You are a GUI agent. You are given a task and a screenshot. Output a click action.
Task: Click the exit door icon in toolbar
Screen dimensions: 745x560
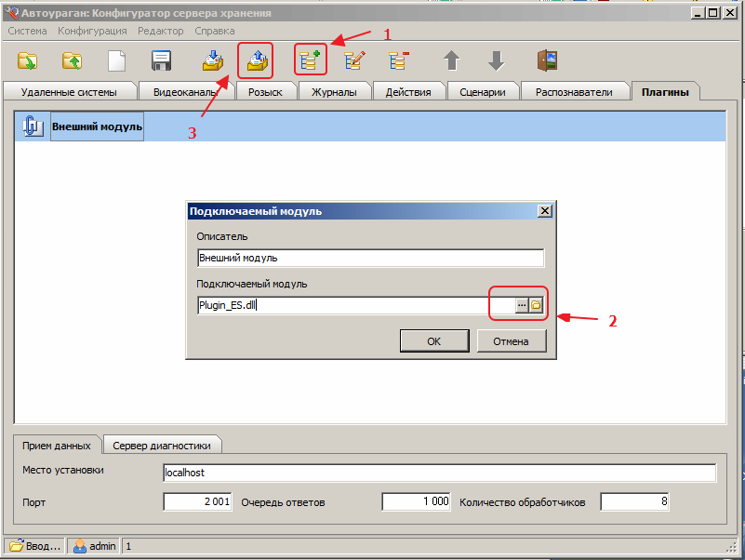point(546,61)
